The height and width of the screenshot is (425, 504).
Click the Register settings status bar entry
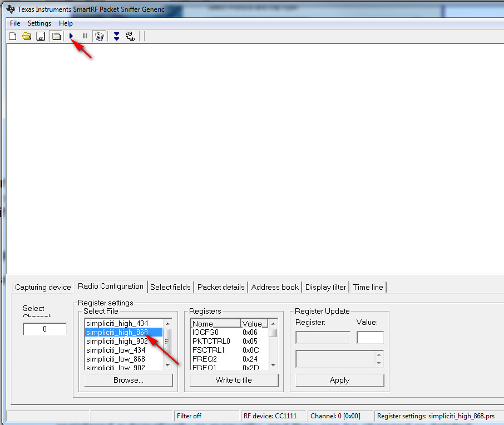pos(439,416)
